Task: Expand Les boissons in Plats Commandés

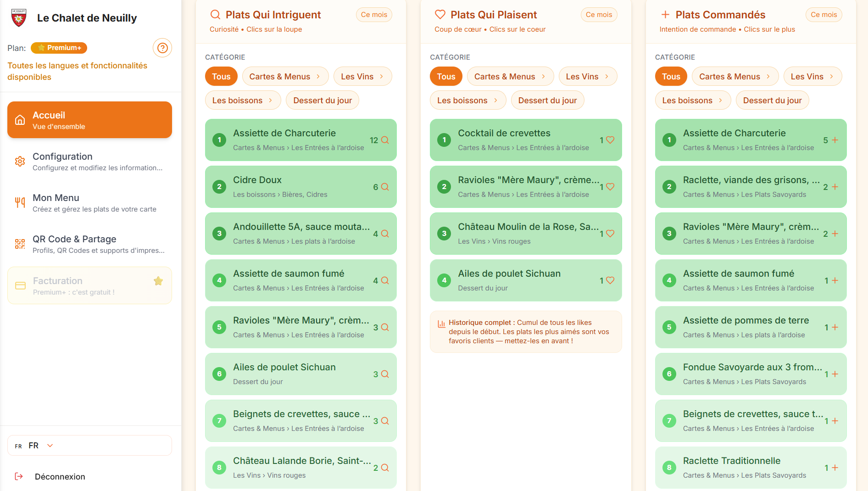Action: (x=693, y=100)
